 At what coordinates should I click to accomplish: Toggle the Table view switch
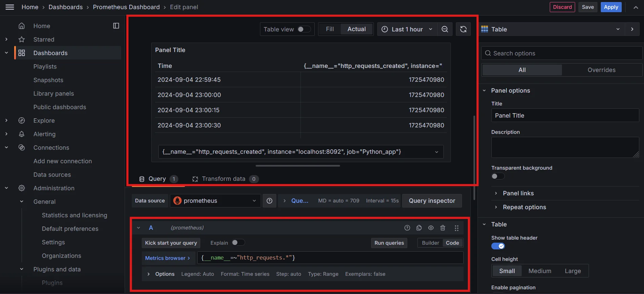click(304, 29)
